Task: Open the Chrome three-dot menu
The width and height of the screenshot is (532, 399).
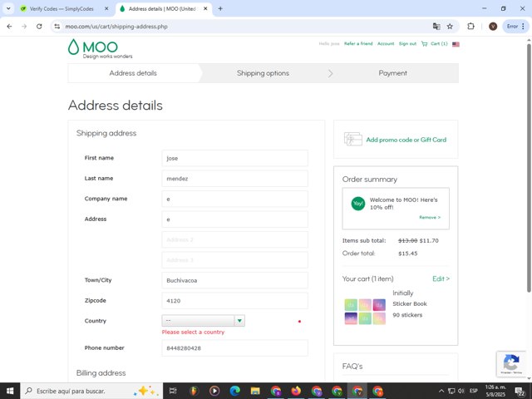Action: click(523, 26)
